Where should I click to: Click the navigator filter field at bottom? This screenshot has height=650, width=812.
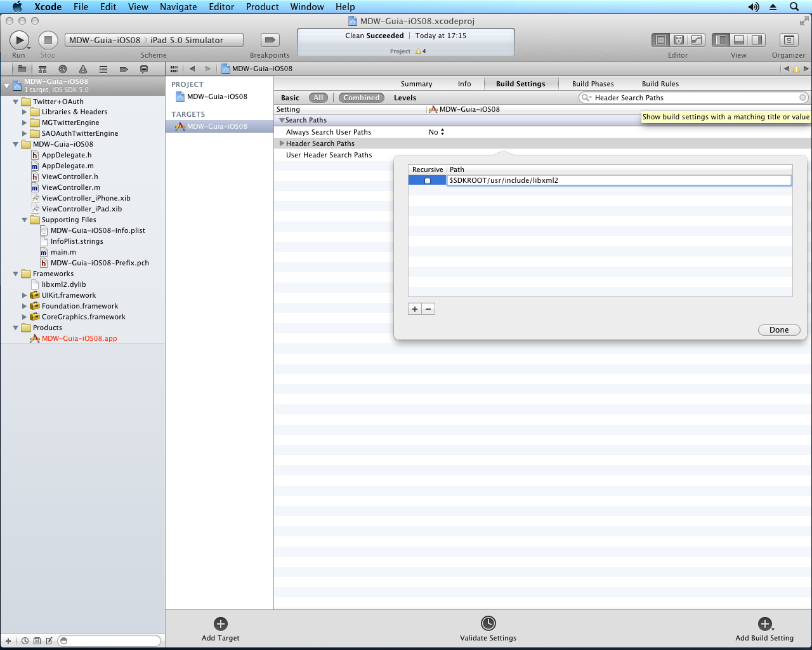tap(109, 641)
